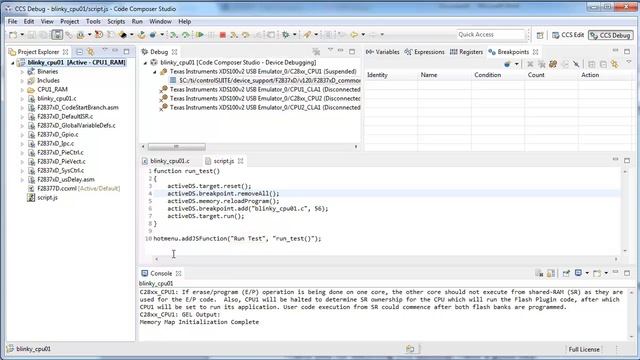The height and width of the screenshot is (360, 640).
Task: Click the Debug view horizontal scrollbar thumb
Action: [x=177, y=147]
